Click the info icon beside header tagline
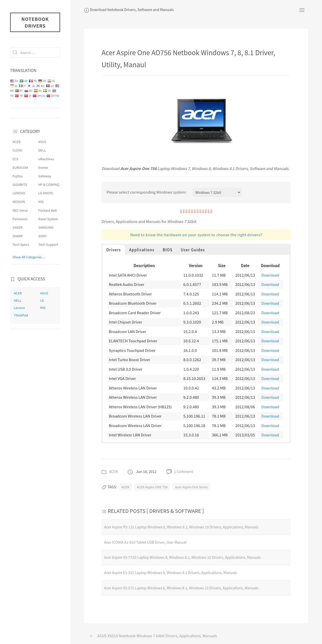This screenshot has height=644, width=322. (86, 10)
